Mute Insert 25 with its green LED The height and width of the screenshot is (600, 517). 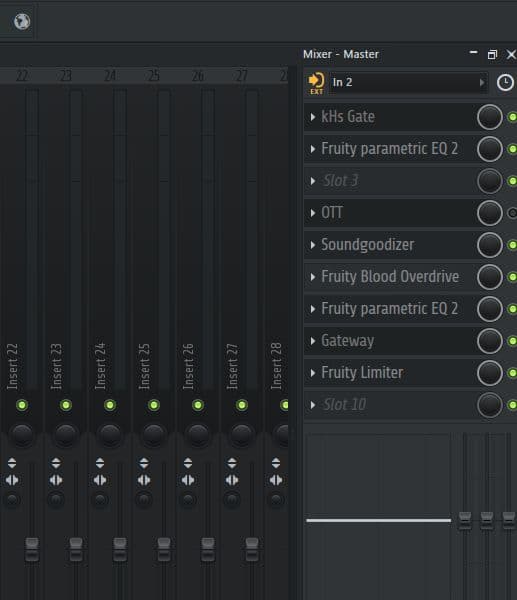[x=154, y=405]
